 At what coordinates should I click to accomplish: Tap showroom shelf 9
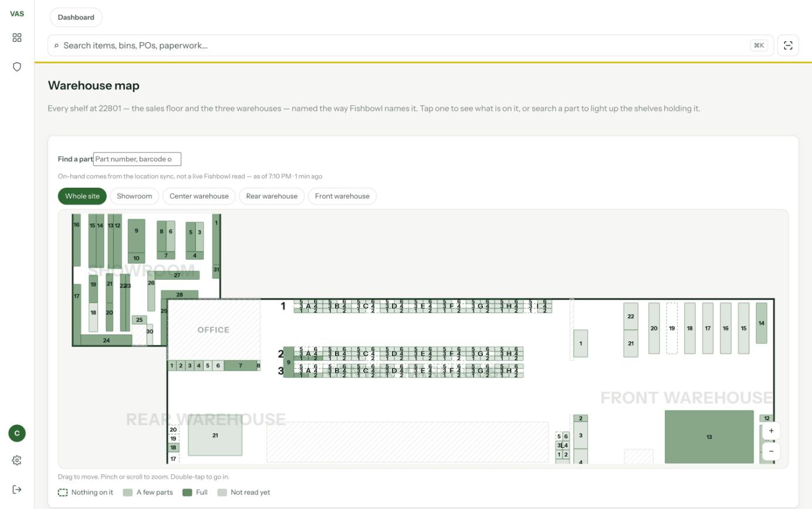[x=136, y=236]
